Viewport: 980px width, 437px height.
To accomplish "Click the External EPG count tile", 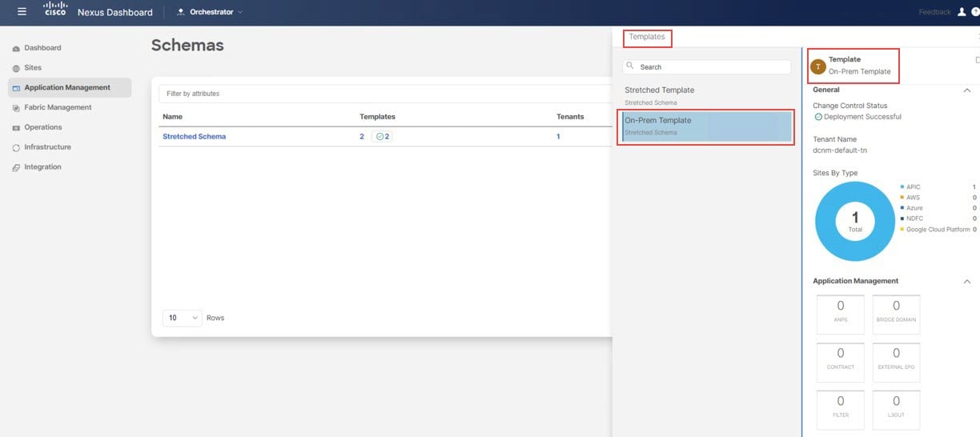I will 896,362.
